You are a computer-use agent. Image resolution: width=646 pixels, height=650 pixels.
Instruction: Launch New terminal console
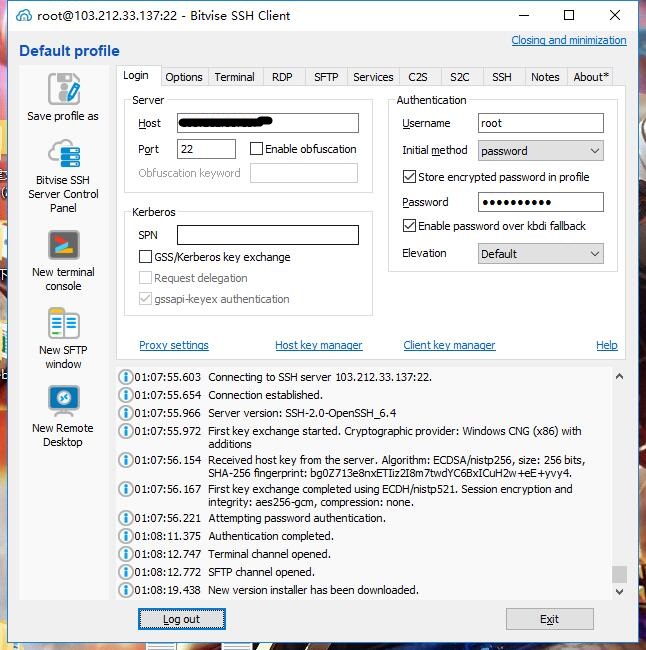point(63,246)
